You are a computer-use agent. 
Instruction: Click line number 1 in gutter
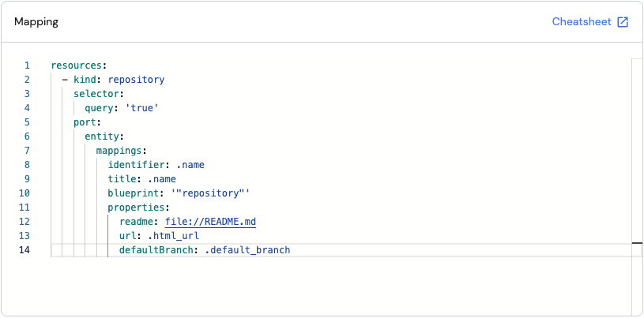pos(27,65)
